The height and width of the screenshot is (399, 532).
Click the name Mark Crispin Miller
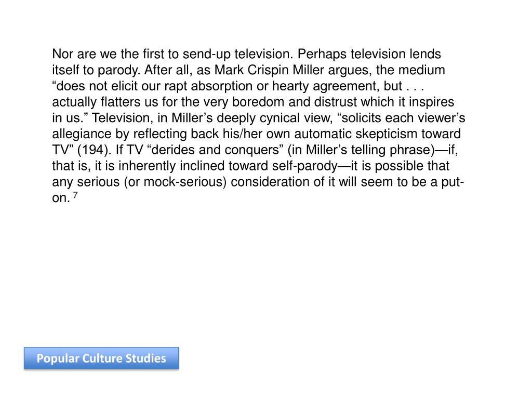point(269,70)
